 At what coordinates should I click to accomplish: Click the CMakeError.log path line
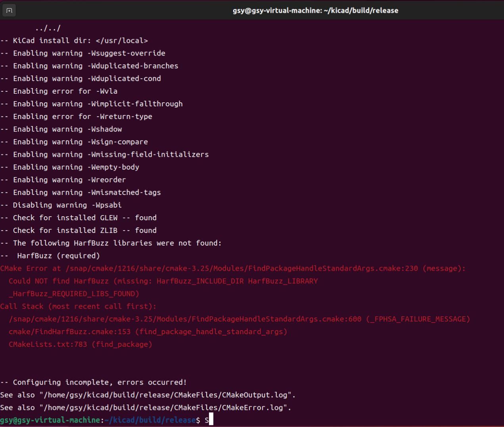pyautogui.click(x=146, y=408)
